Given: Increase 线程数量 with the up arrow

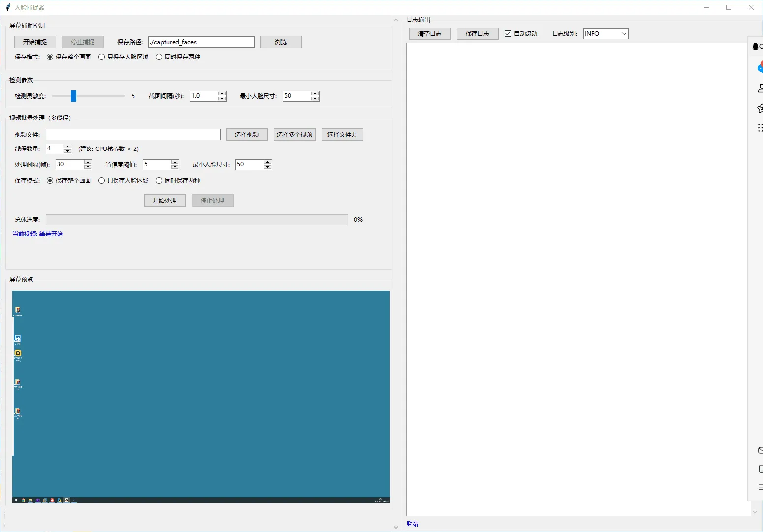Looking at the screenshot, I should click(68, 147).
